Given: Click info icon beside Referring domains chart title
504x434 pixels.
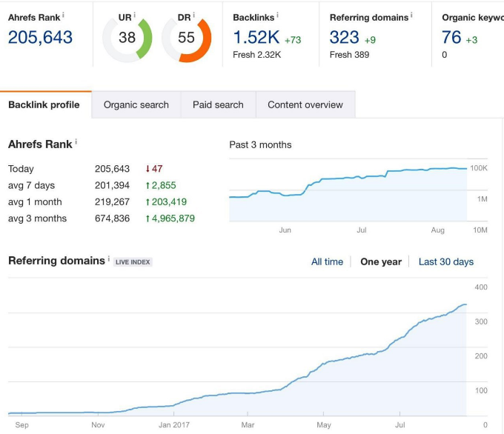Looking at the screenshot, I should pos(109,258).
